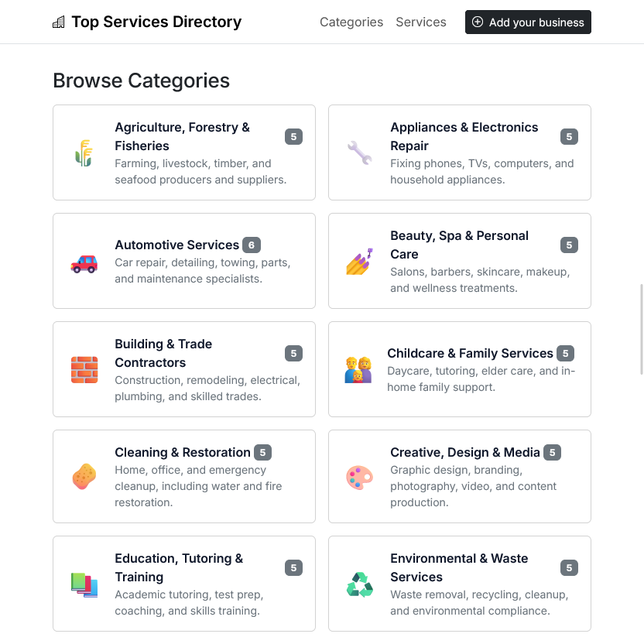Select the recycling icon for Environmental & Waste Services
644x644 pixels.
tap(359, 583)
